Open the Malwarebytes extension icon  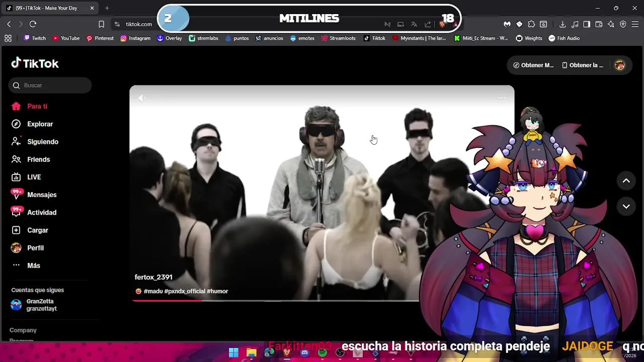[x=507, y=24]
